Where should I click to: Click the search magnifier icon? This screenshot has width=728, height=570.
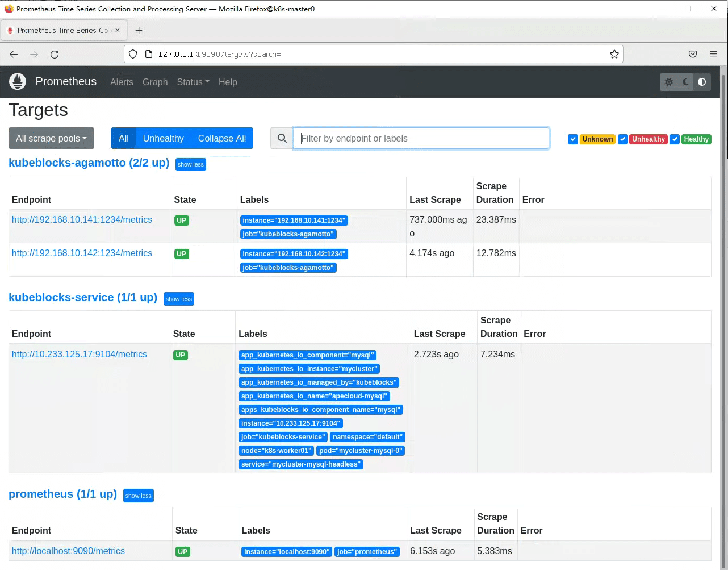click(282, 138)
